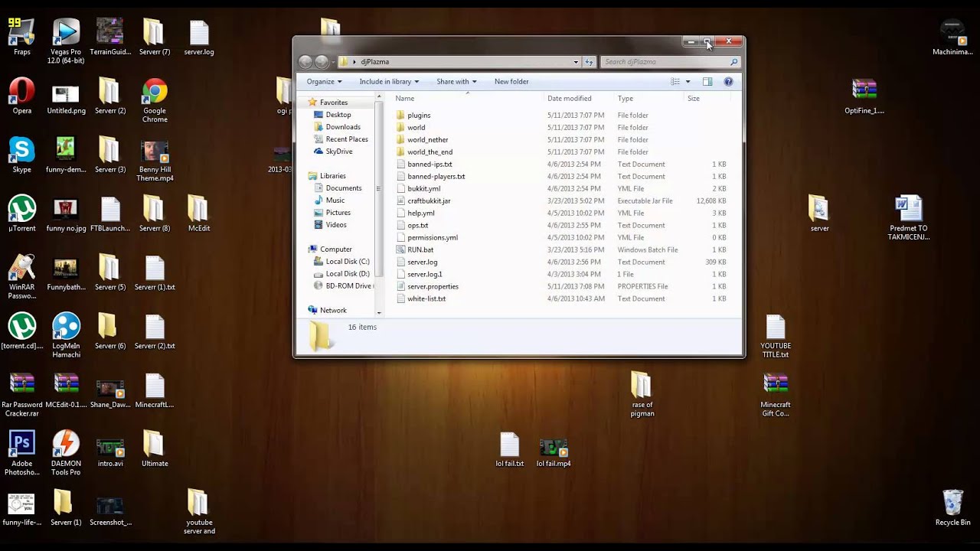Select the Adobe Photoshop shortcut
The image size is (980, 551).
21,453
